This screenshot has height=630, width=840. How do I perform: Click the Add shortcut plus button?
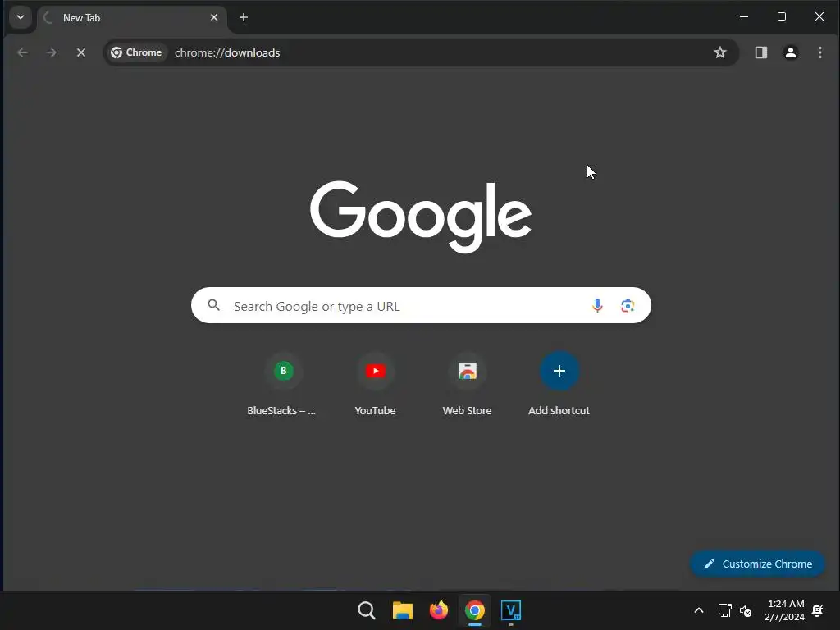point(559,371)
